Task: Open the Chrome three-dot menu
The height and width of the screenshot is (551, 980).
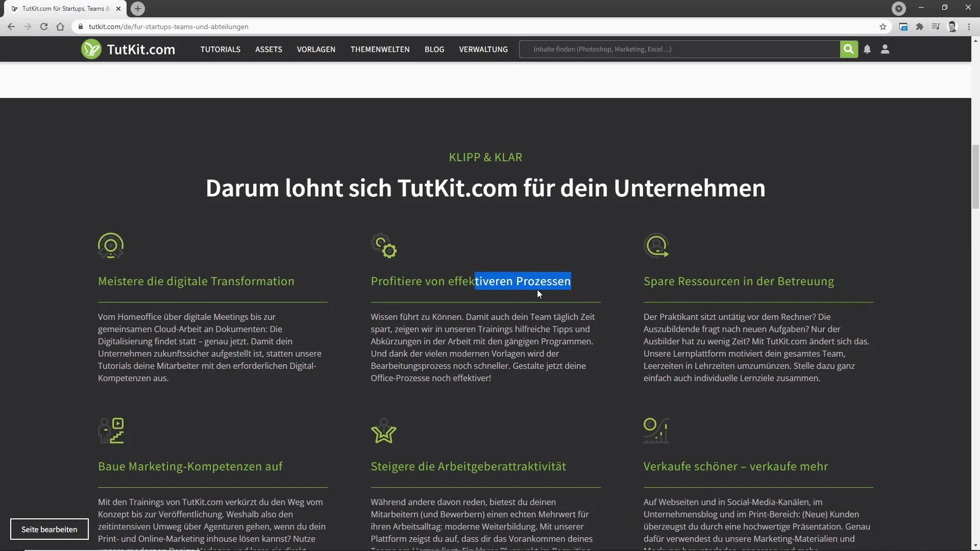Action: click(x=969, y=27)
